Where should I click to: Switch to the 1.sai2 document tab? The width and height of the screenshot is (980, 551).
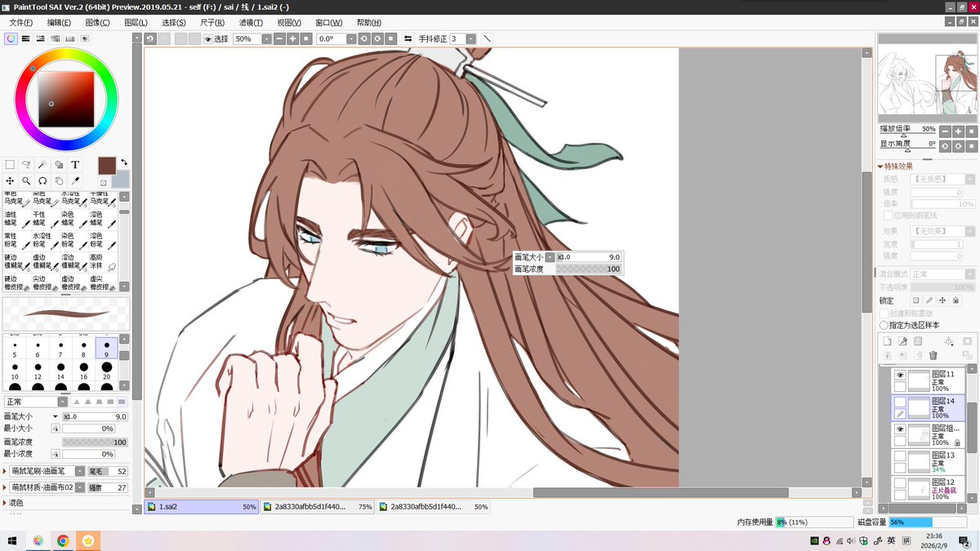click(202, 507)
